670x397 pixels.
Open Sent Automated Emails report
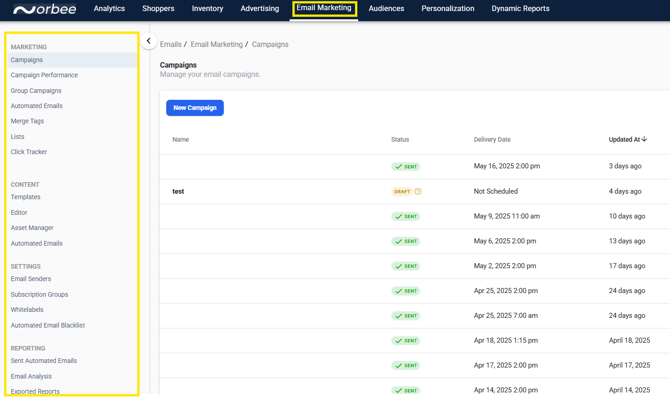click(44, 361)
